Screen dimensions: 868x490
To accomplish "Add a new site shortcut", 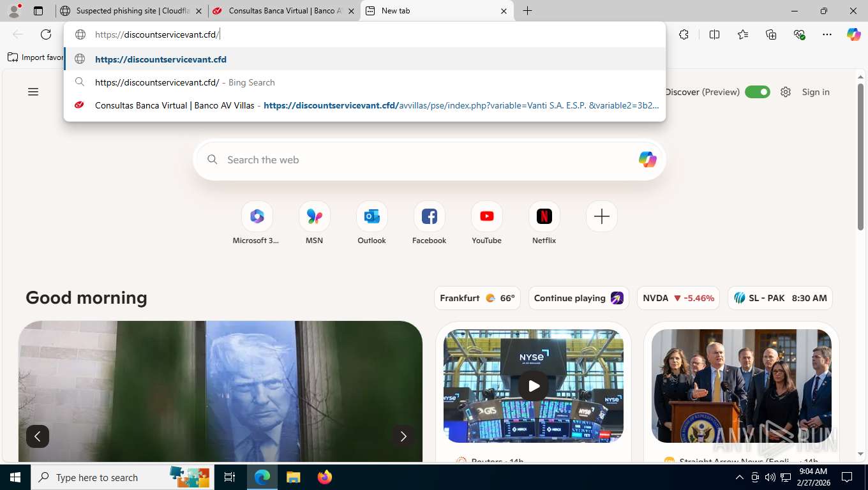I will point(601,217).
